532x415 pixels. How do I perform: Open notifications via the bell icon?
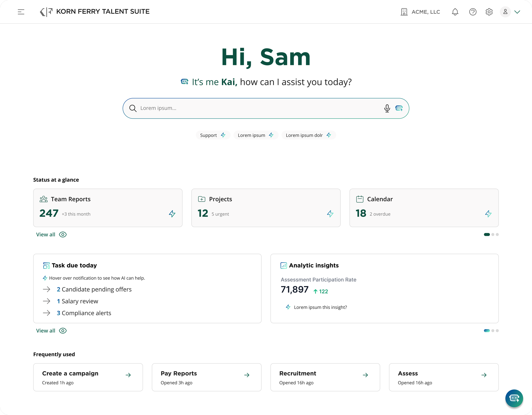coord(455,12)
